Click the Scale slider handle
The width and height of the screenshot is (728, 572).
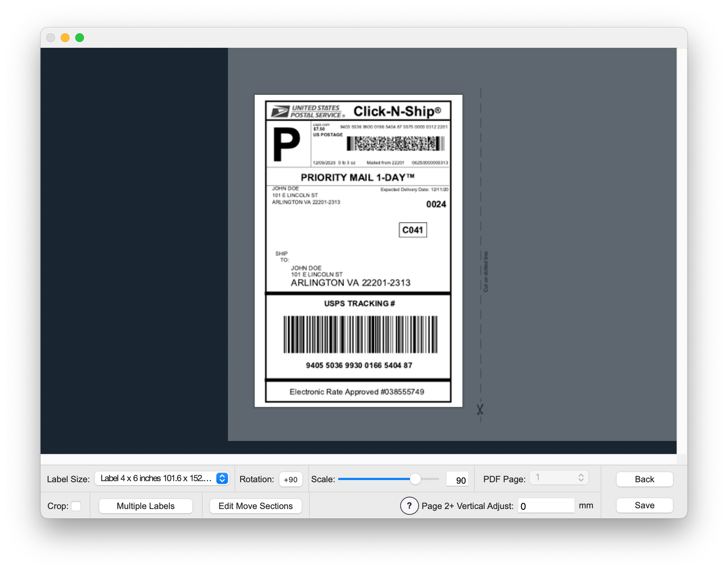tap(415, 479)
